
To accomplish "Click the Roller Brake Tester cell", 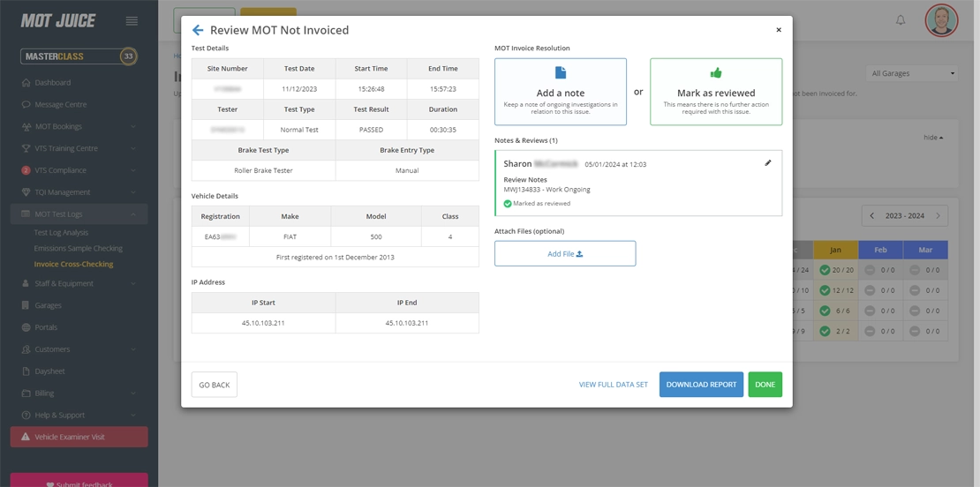I will coord(263,170).
